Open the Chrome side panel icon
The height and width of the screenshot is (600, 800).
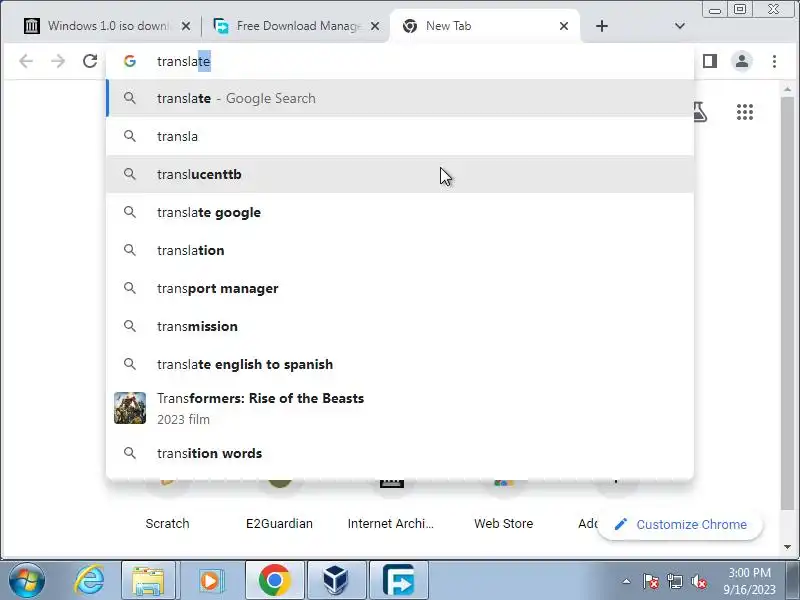[710, 61]
